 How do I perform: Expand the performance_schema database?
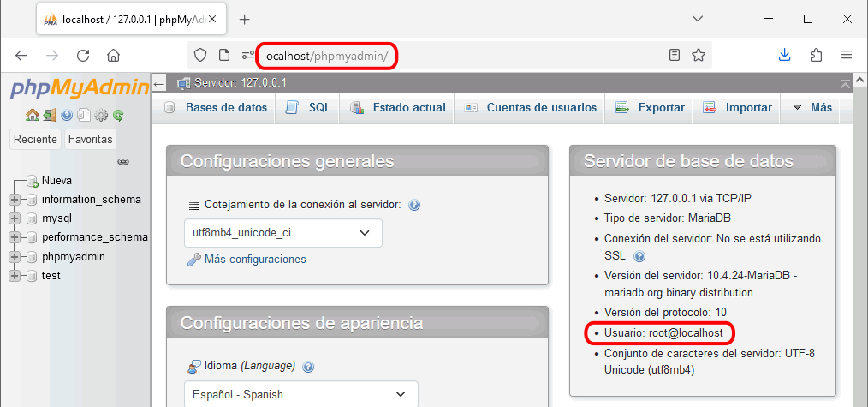pyautogui.click(x=15, y=237)
